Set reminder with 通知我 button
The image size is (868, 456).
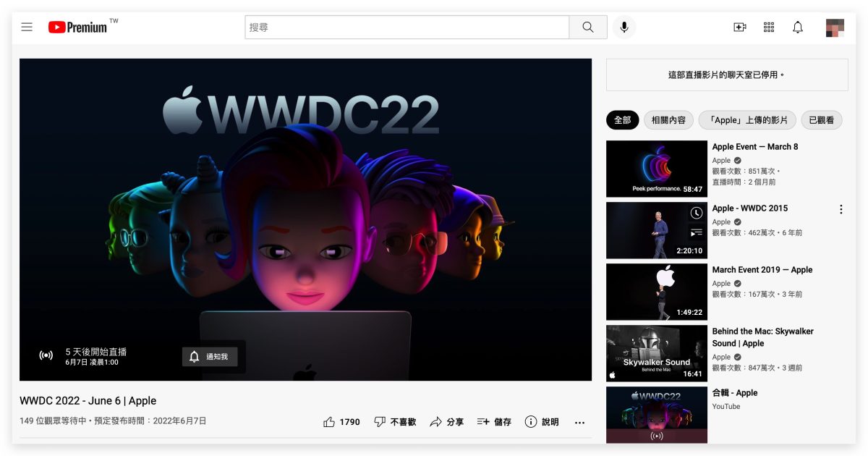[x=210, y=356]
